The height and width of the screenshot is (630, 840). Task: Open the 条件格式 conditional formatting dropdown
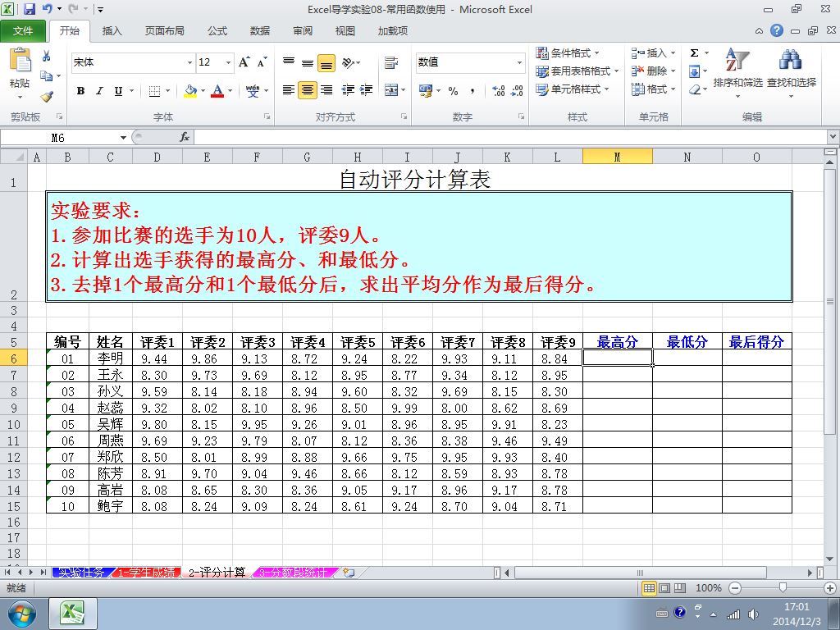[568, 53]
